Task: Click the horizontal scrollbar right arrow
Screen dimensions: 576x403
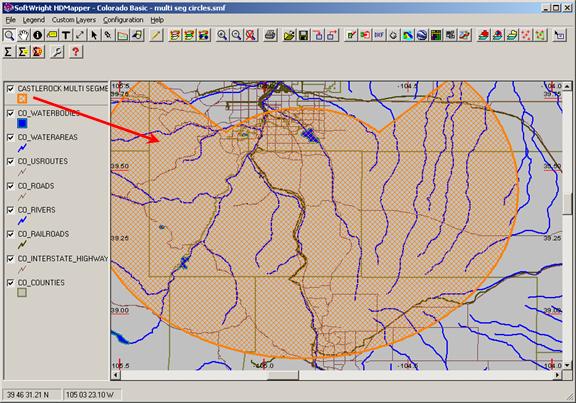Action: coord(558,375)
